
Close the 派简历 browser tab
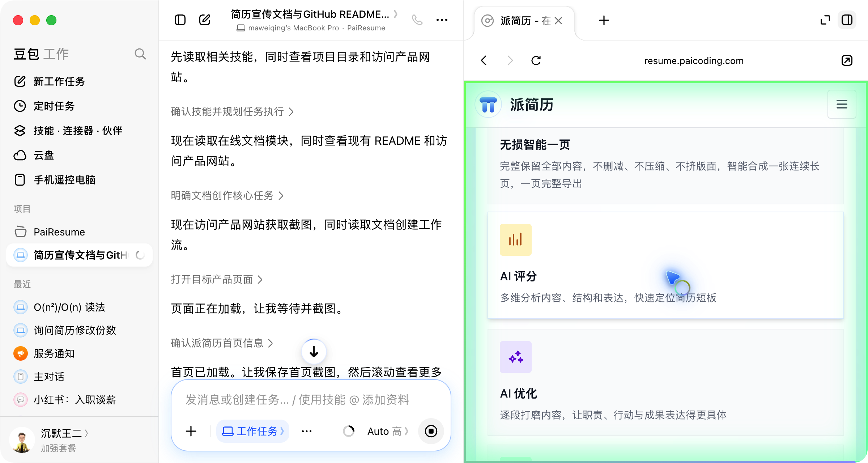click(x=558, y=21)
